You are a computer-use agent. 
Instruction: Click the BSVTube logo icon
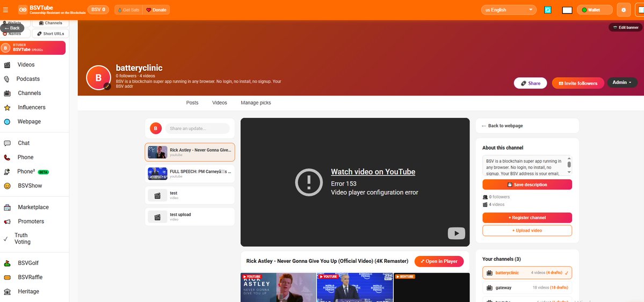pyautogui.click(x=23, y=10)
